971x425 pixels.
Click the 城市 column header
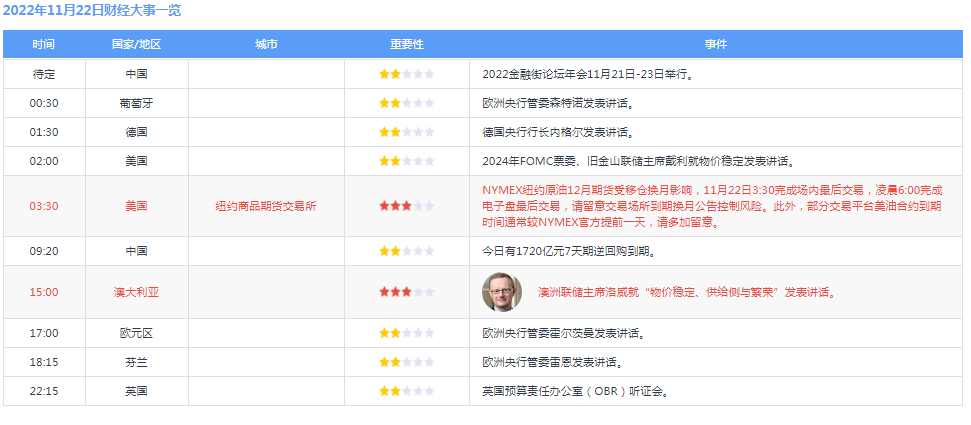click(x=266, y=45)
